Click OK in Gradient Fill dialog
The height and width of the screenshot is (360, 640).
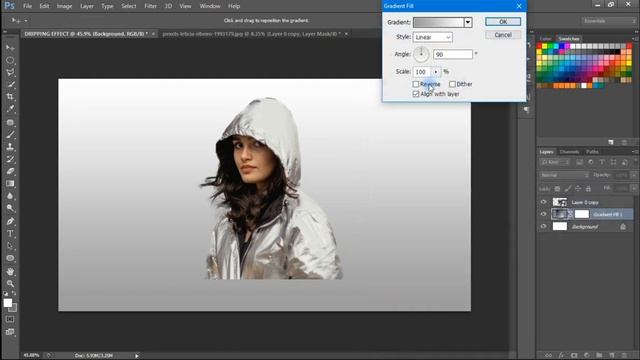(x=503, y=22)
